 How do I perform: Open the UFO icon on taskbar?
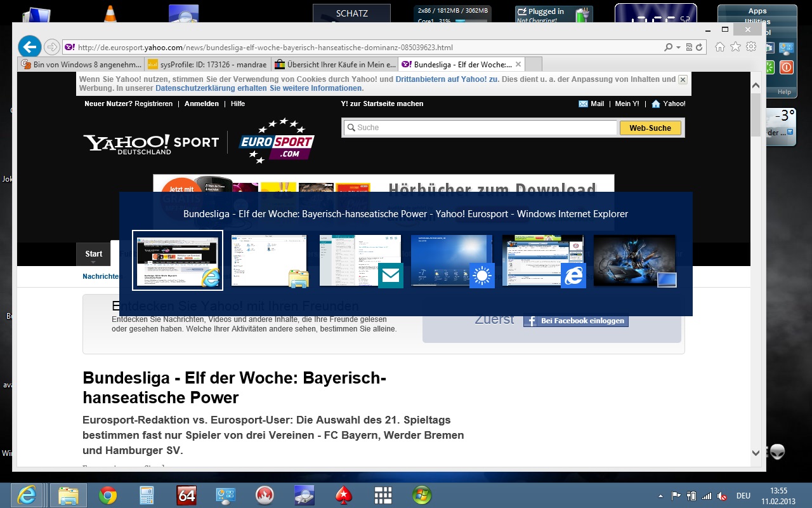(x=304, y=495)
